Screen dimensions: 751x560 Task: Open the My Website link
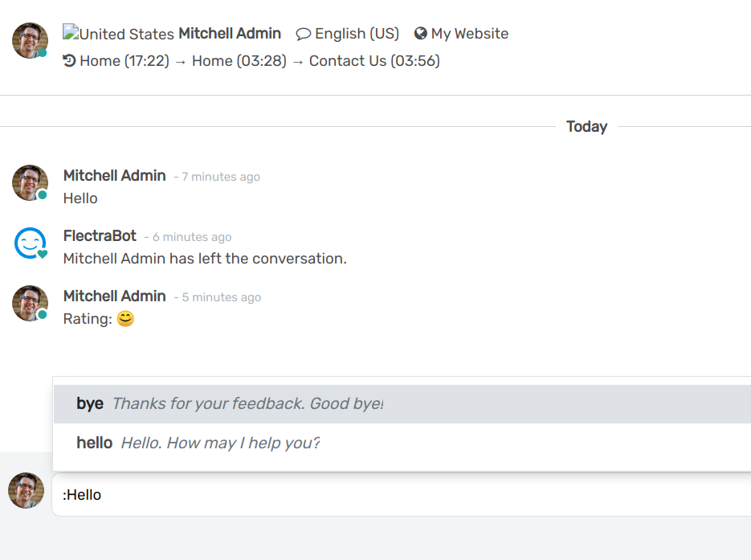471,34
